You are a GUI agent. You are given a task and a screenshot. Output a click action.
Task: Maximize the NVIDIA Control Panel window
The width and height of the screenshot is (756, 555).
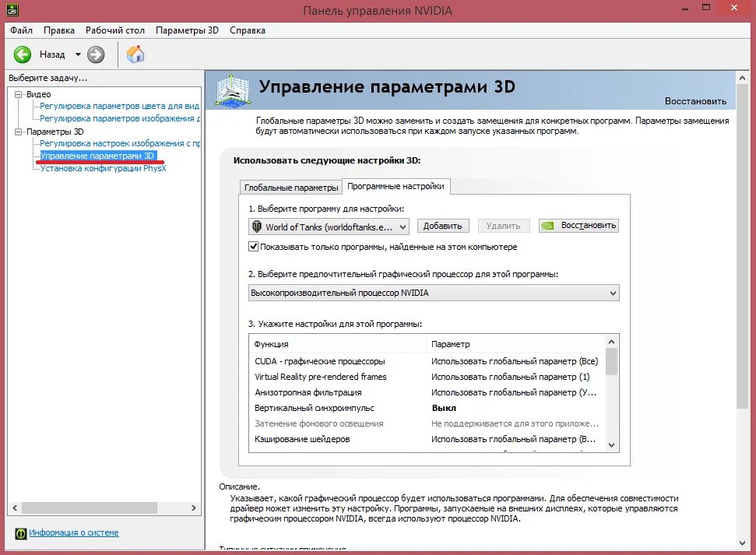click(706, 8)
